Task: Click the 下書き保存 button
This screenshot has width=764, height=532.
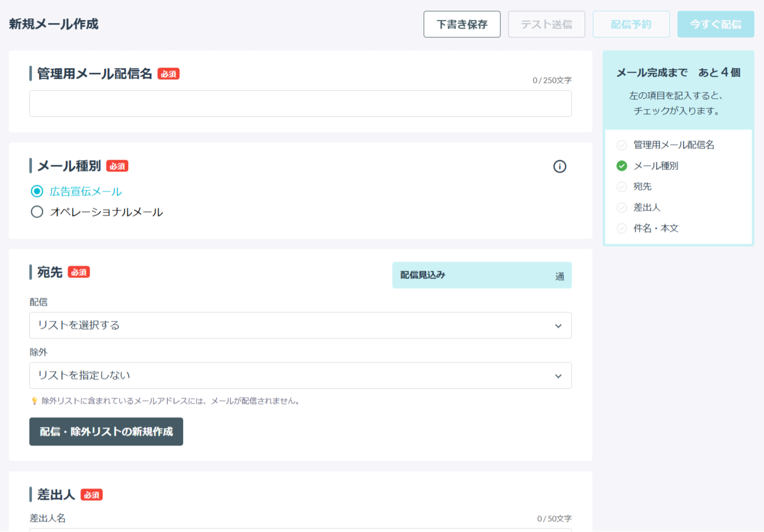Action: (462, 24)
